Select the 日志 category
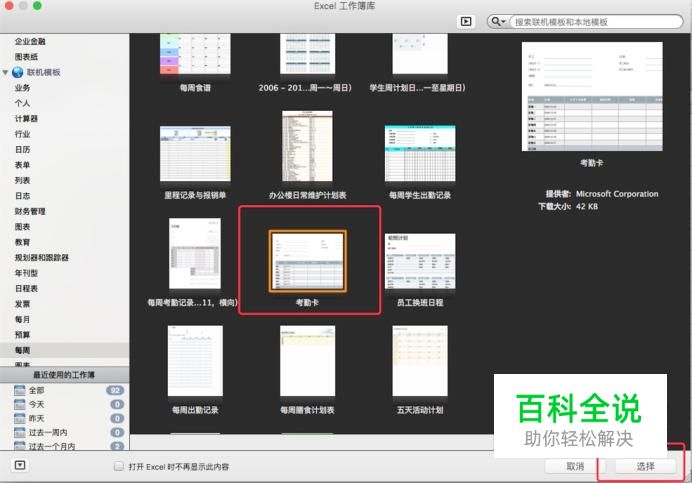The width and height of the screenshot is (692, 483). click(x=23, y=196)
